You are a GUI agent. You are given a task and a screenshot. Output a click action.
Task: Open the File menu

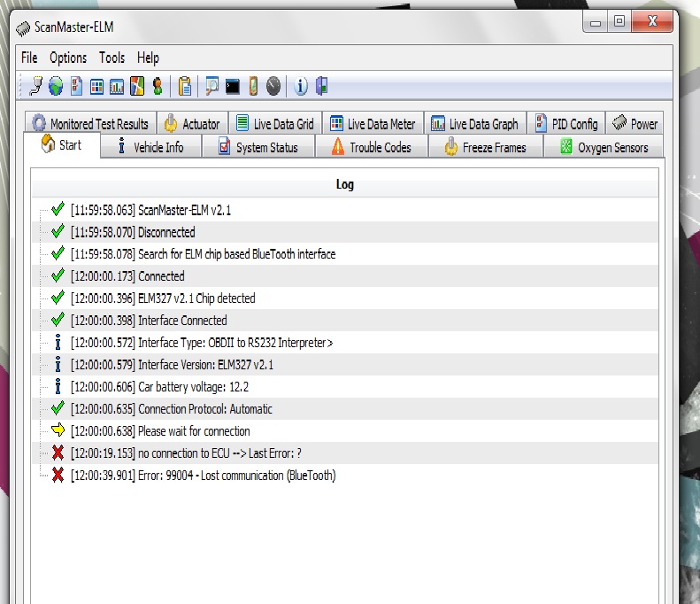point(29,58)
